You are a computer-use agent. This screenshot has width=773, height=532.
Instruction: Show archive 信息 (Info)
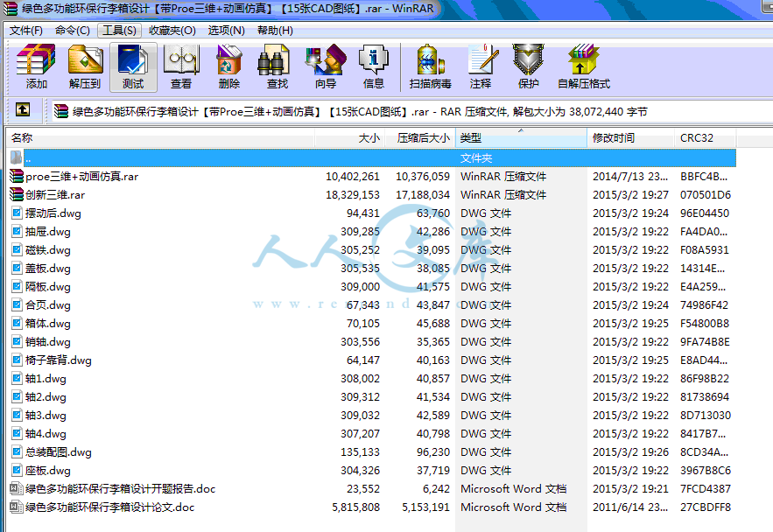(373, 67)
